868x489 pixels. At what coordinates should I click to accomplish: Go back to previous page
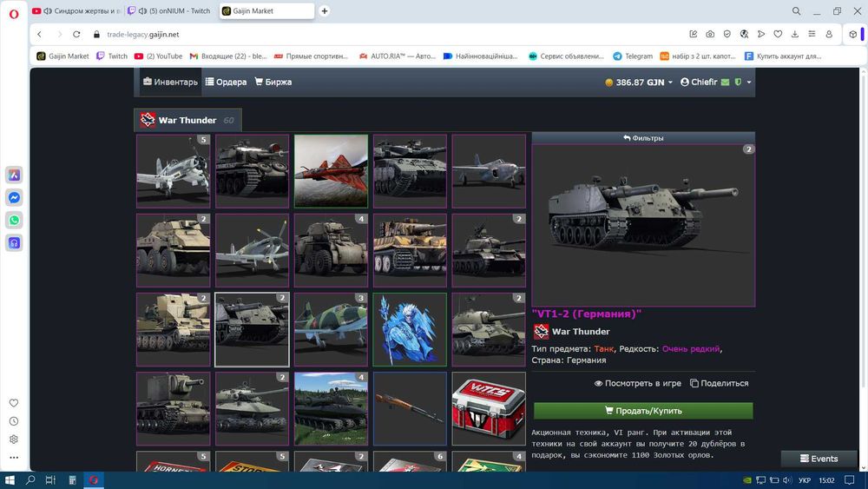[x=39, y=35]
